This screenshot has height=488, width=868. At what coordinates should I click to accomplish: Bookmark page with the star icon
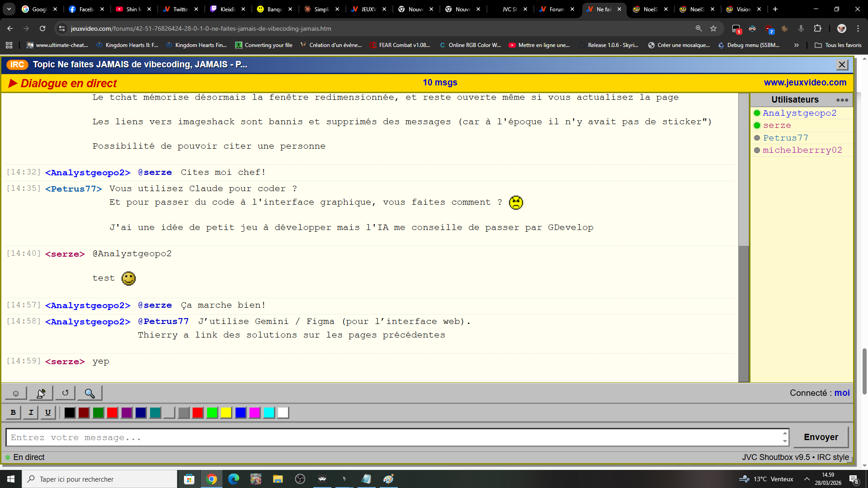(x=713, y=28)
